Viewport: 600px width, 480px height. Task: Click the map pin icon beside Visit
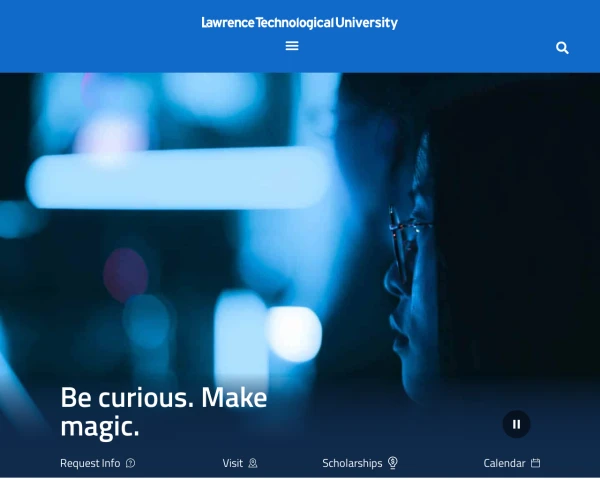click(x=253, y=463)
